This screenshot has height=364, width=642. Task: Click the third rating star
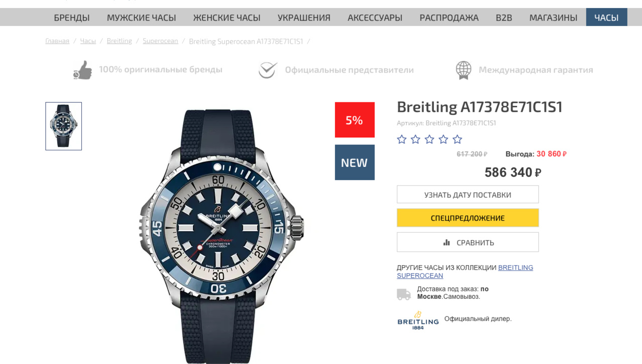[x=429, y=139]
